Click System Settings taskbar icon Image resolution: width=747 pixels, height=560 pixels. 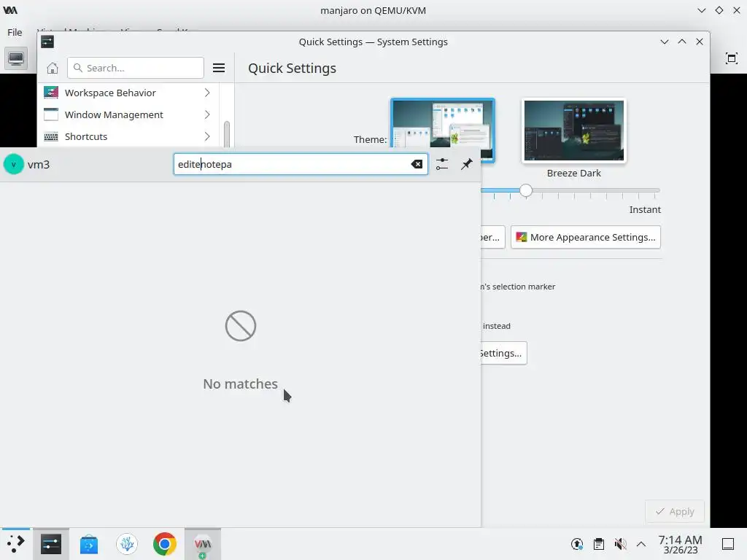51,544
